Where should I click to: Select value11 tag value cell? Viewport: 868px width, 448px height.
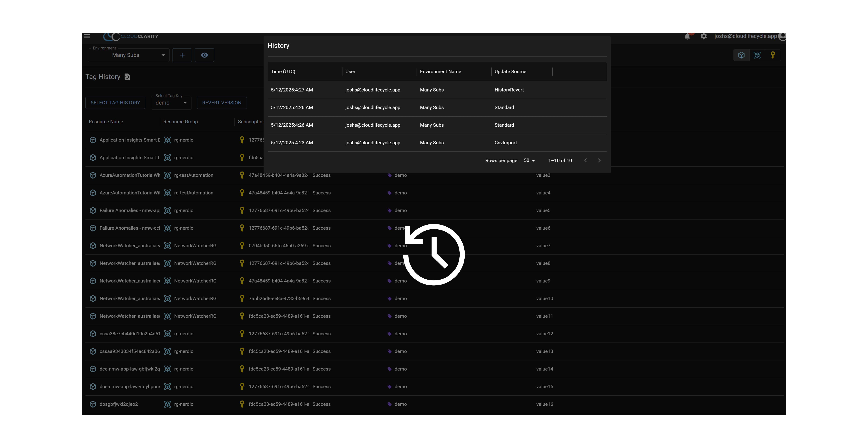coord(544,316)
